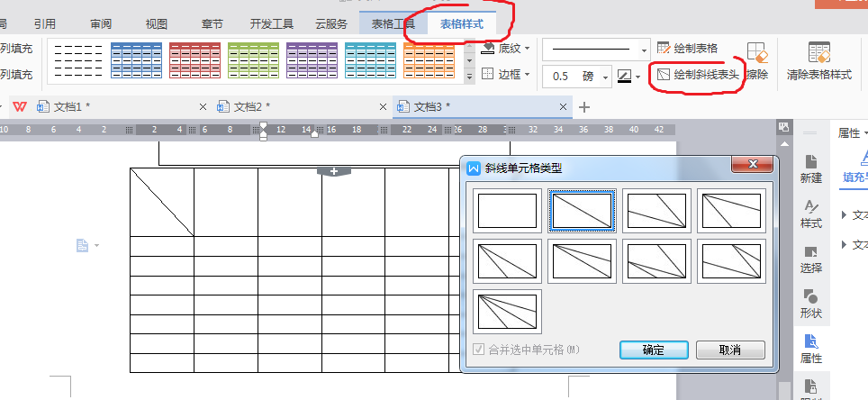Screen dimensions: 868x400
Task: Open 属性 properties side pane
Action: click(811, 349)
